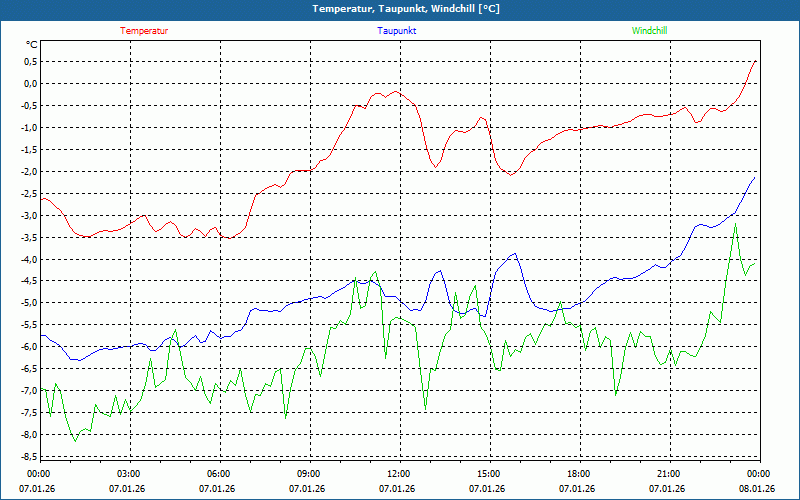This screenshot has height=500, width=800.
Task: Click the -6,0 y-axis value
Action: [30, 347]
